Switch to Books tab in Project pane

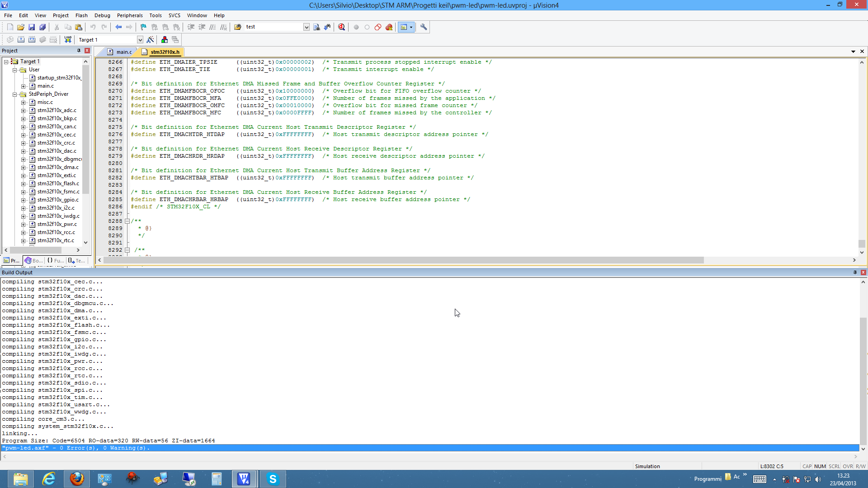click(34, 261)
